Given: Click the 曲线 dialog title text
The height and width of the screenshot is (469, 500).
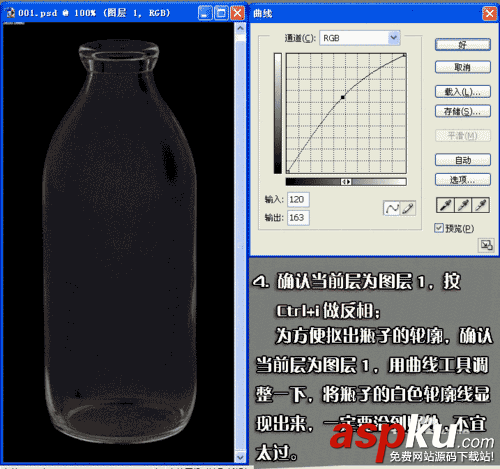Looking at the screenshot, I should (263, 14).
